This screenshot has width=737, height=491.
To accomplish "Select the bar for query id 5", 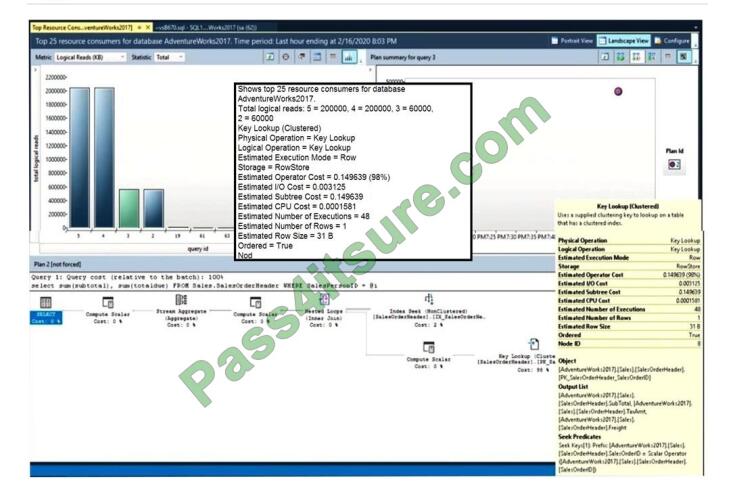I will pyautogui.click(x=79, y=157).
